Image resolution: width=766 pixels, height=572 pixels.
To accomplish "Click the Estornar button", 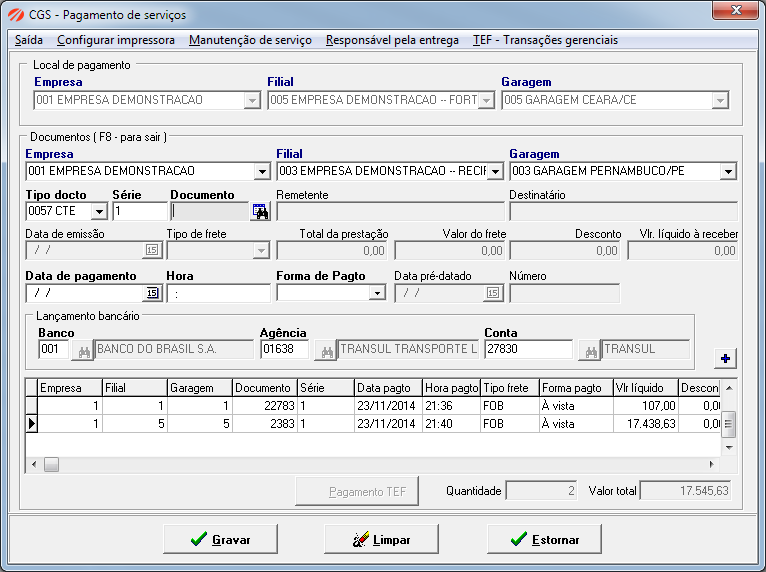I will tap(544, 539).
